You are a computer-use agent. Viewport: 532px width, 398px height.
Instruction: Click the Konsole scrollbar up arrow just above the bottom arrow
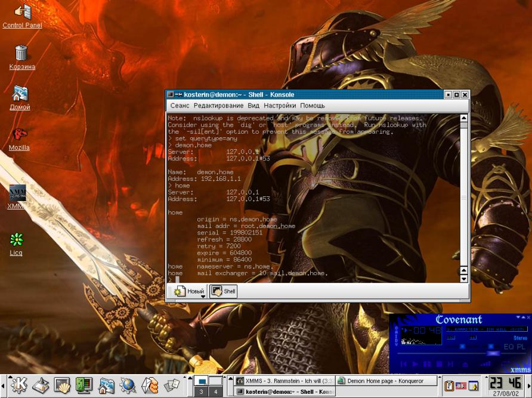[x=464, y=271]
